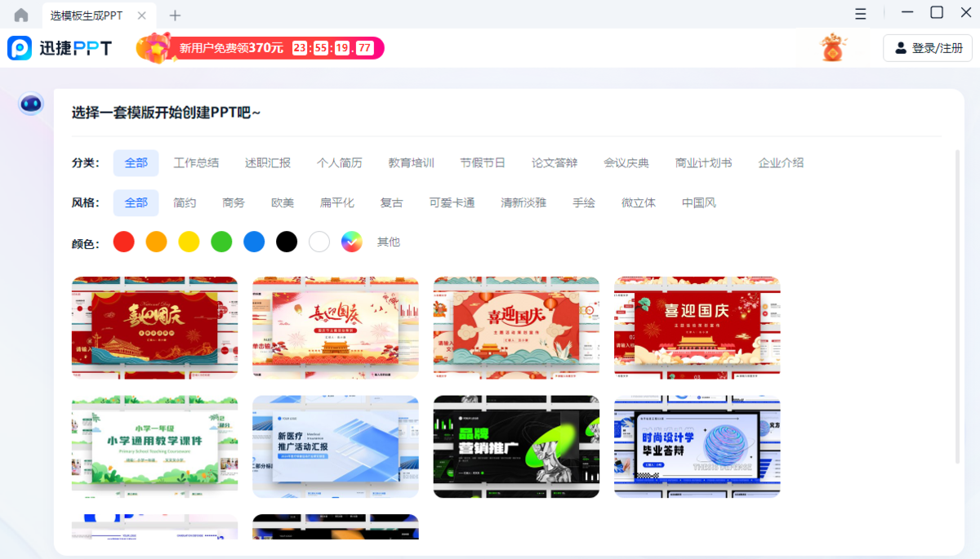Choose the 复古 style
The width and height of the screenshot is (980, 559).
point(392,202)
